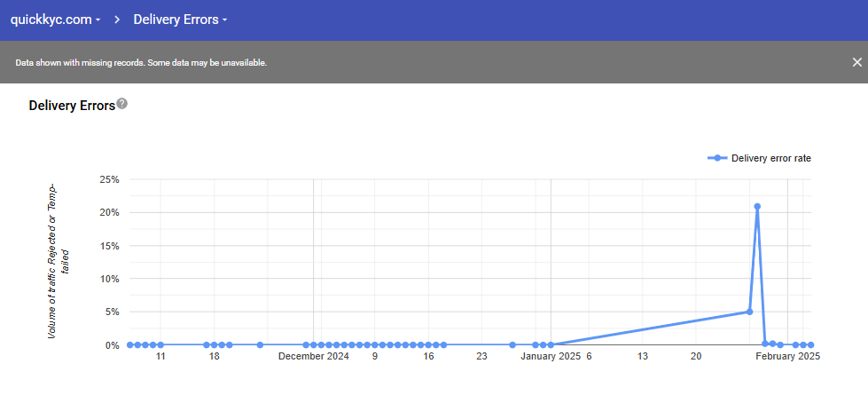Select the peak data point near 21%
Screen dimensions: 868x411
[757, 207]
